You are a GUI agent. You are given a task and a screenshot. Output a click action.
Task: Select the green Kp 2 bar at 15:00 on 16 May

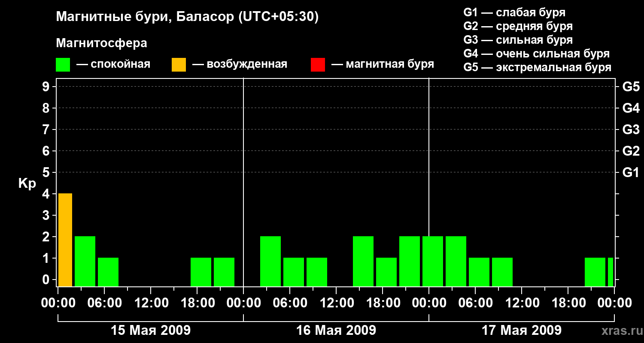pos(363,261)
